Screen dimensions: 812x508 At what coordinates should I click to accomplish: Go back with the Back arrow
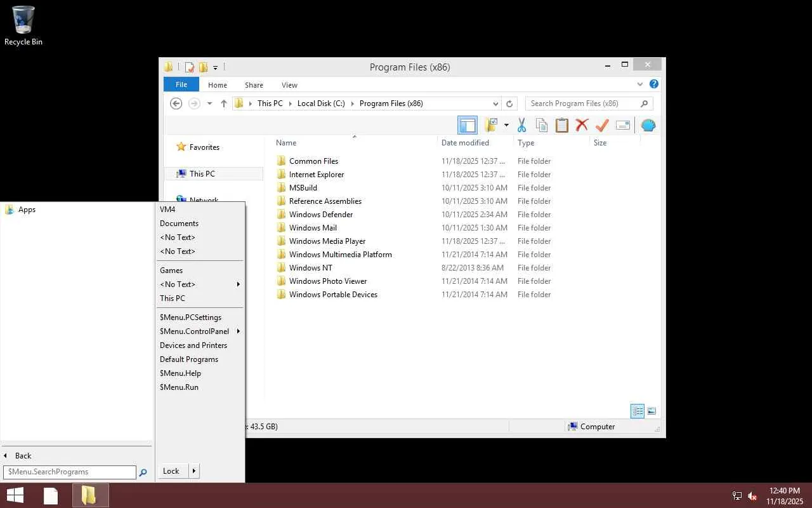point(176,104)
